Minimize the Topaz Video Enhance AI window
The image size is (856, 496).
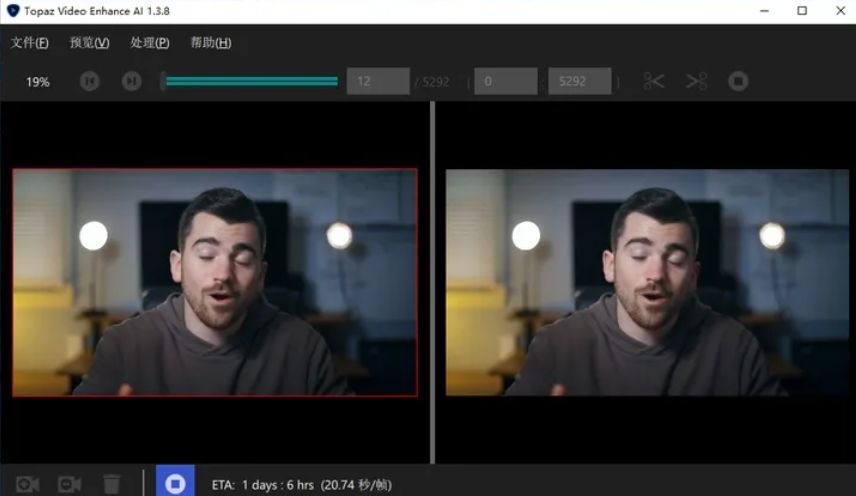[764, 11]
